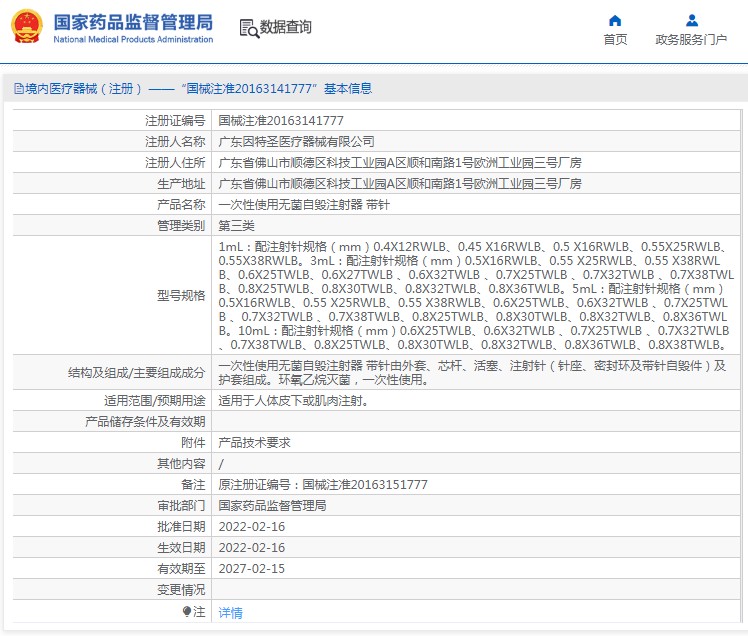Screen dimensions: 748x636
Task: Select the 生效日期 label
Action: click(x=181, y=548)
